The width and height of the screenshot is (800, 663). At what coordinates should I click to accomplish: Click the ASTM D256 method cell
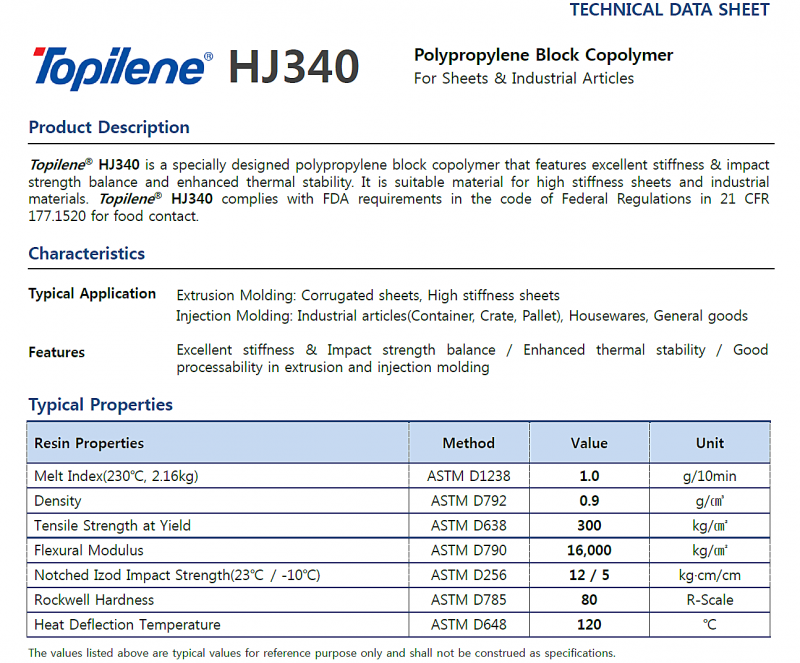tap(468, 575)
